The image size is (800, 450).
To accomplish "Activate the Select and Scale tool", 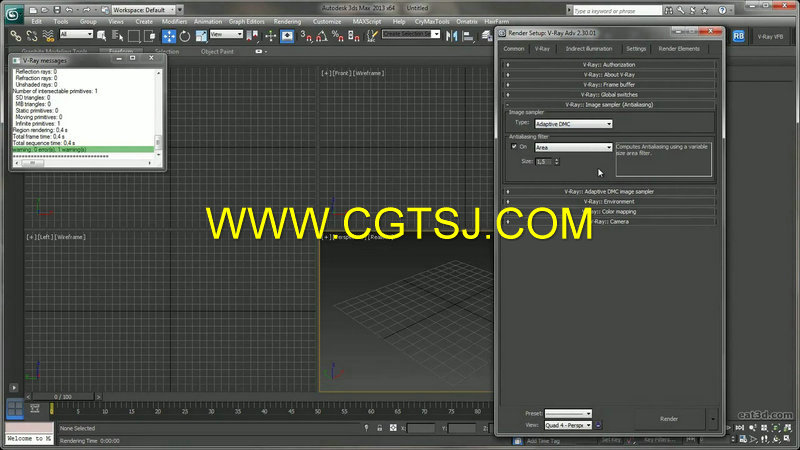I will [201, 36].
